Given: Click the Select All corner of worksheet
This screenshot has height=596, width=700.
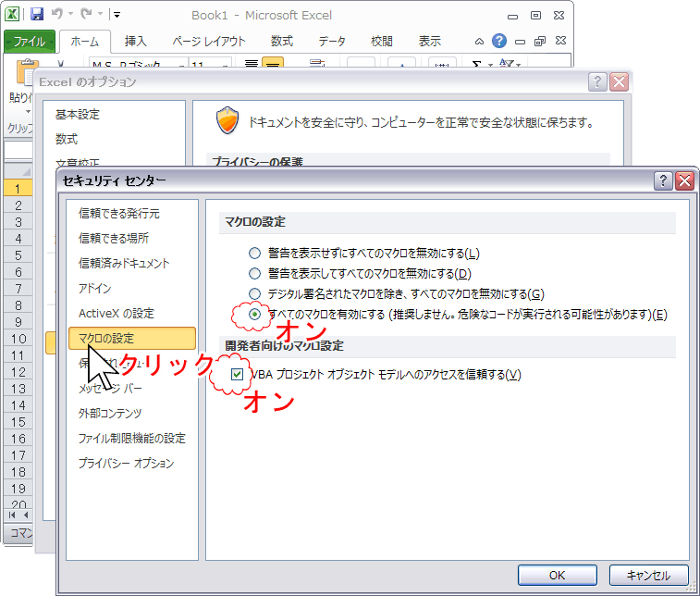Looking at the screenshot, I should coord(18,171).
